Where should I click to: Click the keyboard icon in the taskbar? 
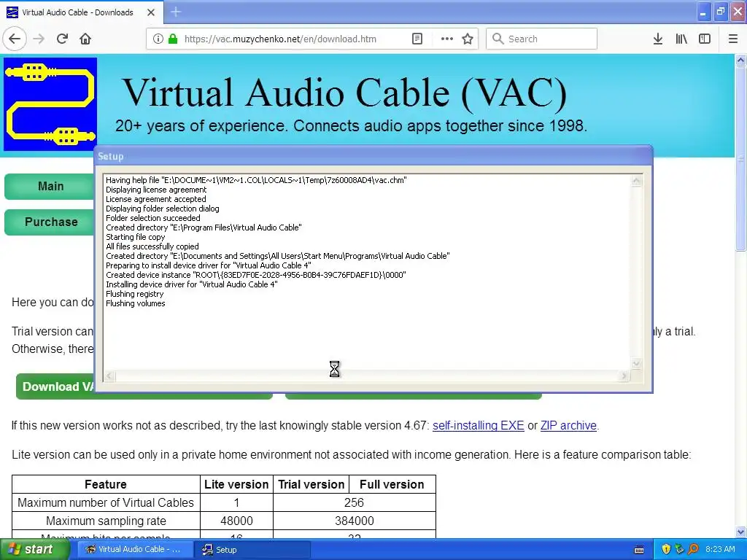pos(639,550)
